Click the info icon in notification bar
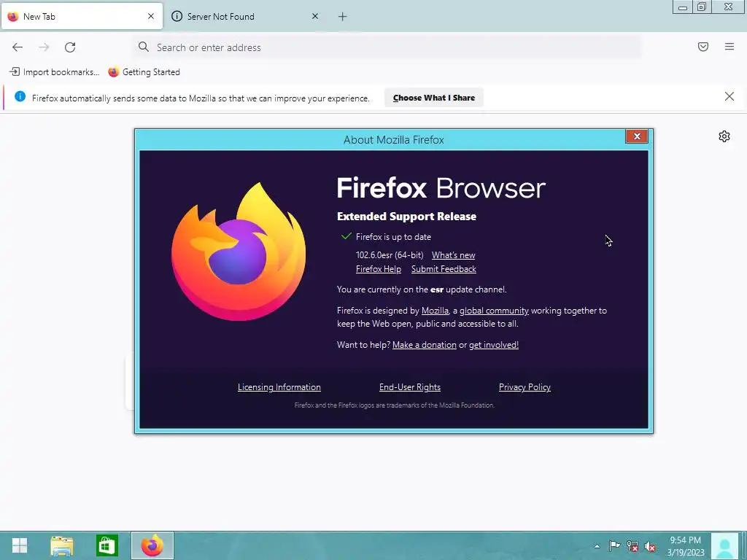Screen dimensions: 747x560 pos(20,97)
